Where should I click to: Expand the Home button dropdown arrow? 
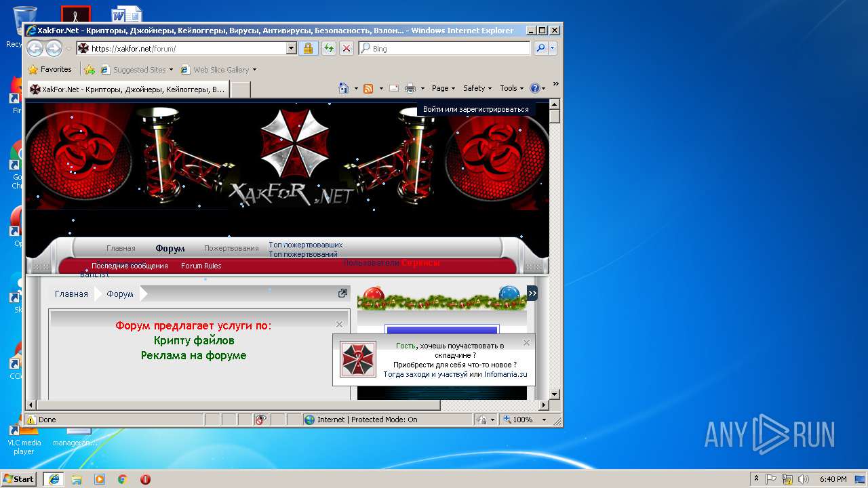356,88
